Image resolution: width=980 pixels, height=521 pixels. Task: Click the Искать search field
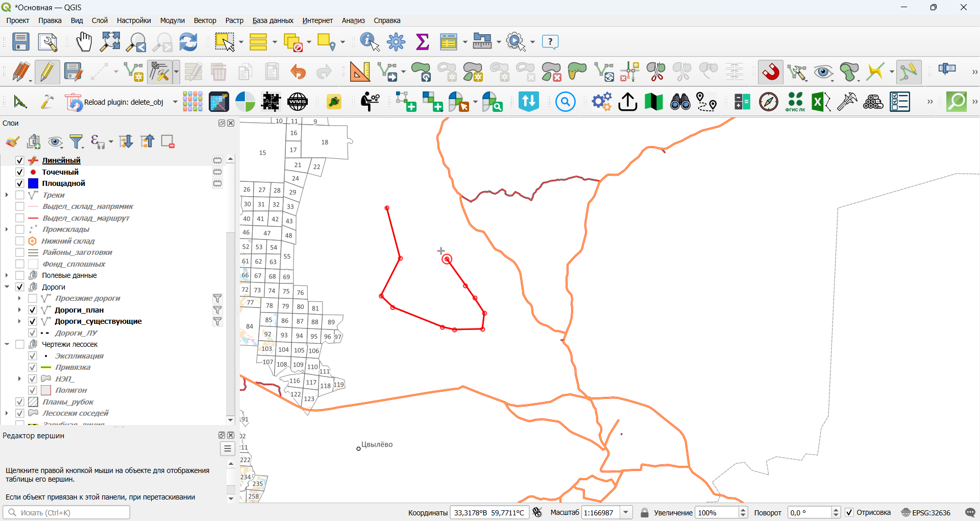pyautogui.click(x=66, y=512)
